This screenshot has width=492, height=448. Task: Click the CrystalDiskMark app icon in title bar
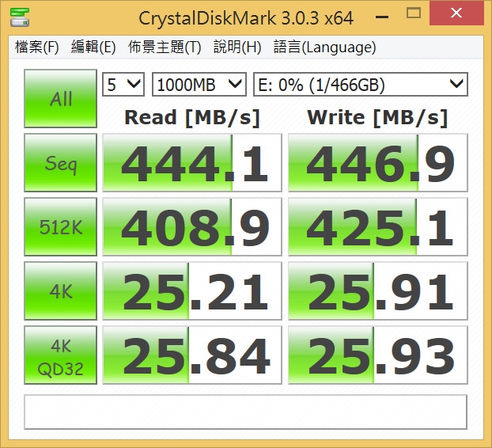click(x=20, y=17)
